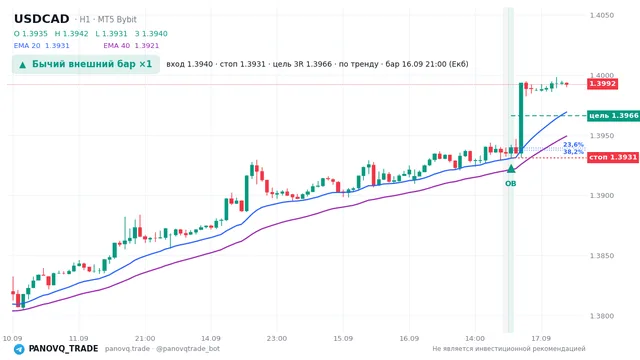Viewport: 640px width, 360px height.
Task: Click the 1.3950 price axis label
Action: click(x=602, y=136)
